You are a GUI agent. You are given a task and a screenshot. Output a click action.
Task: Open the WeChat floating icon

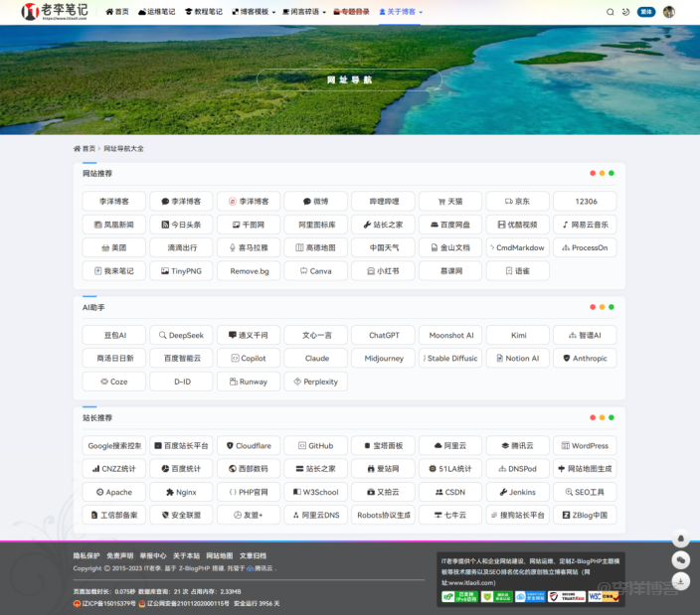pos(681,560)
